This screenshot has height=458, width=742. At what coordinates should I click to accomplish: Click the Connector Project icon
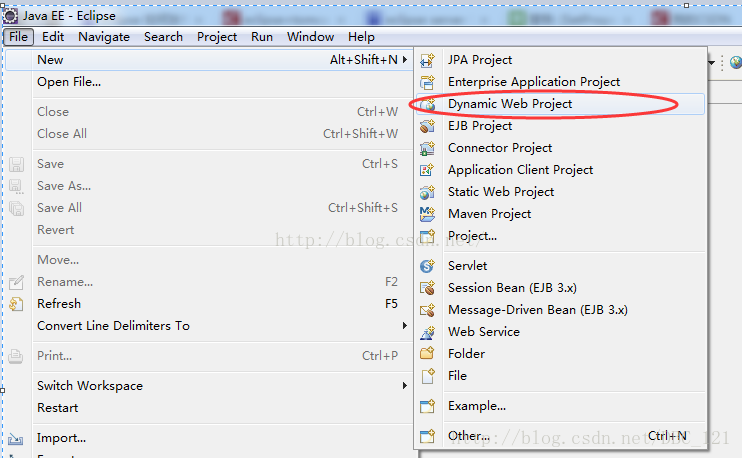427,148
